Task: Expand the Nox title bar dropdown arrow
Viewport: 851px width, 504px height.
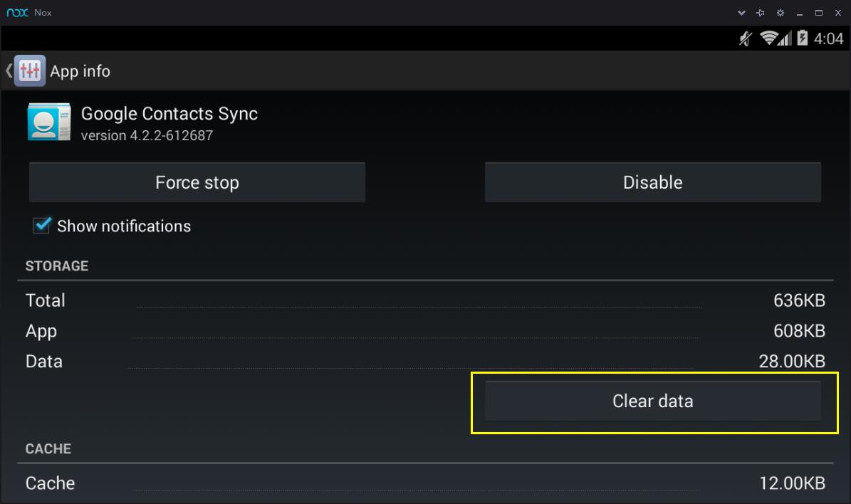Action: click(x=741, y=13)
